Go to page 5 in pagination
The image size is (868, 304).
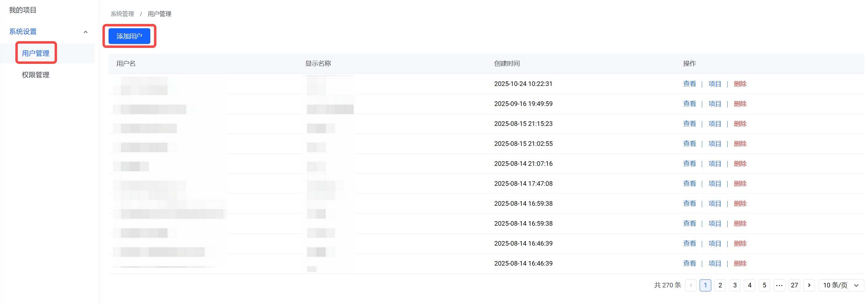click(764, 285)
